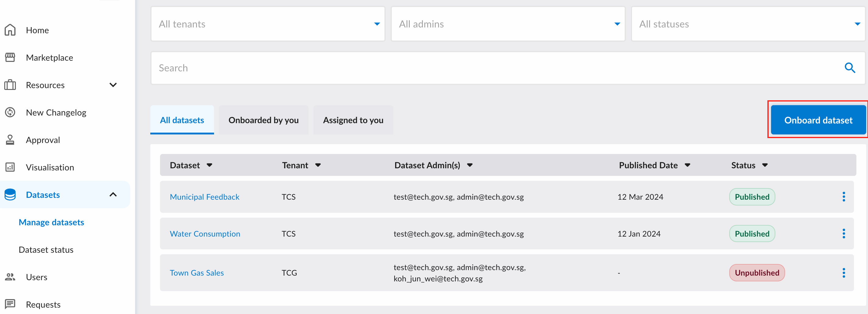Viewport: 868px width, 314px height.
Task: Open the Municipal Feedback dataset link
Action: pyautogui.click(x=205, y=197)
